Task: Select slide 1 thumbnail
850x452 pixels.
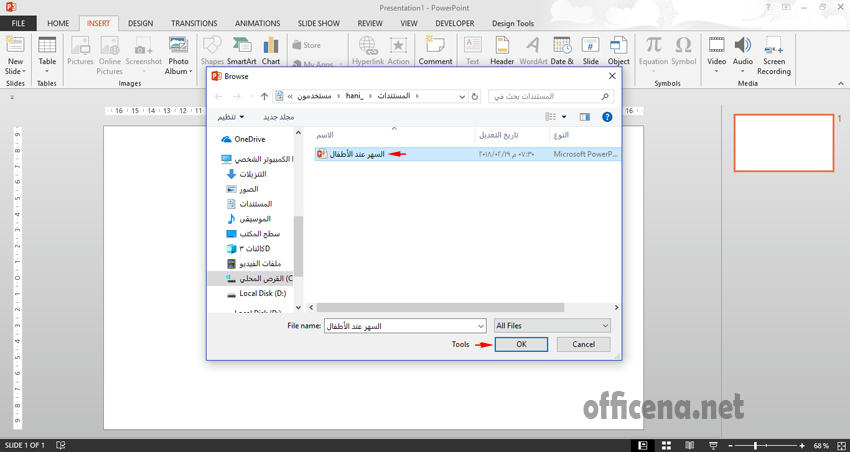Action: coord(783,143)
